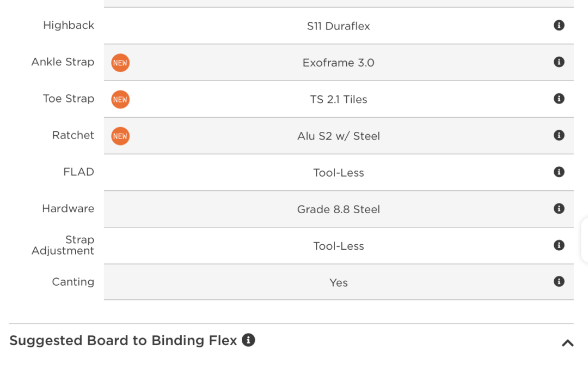Open info icon for Canting row

pyautogui.click(x=559, y=282)
